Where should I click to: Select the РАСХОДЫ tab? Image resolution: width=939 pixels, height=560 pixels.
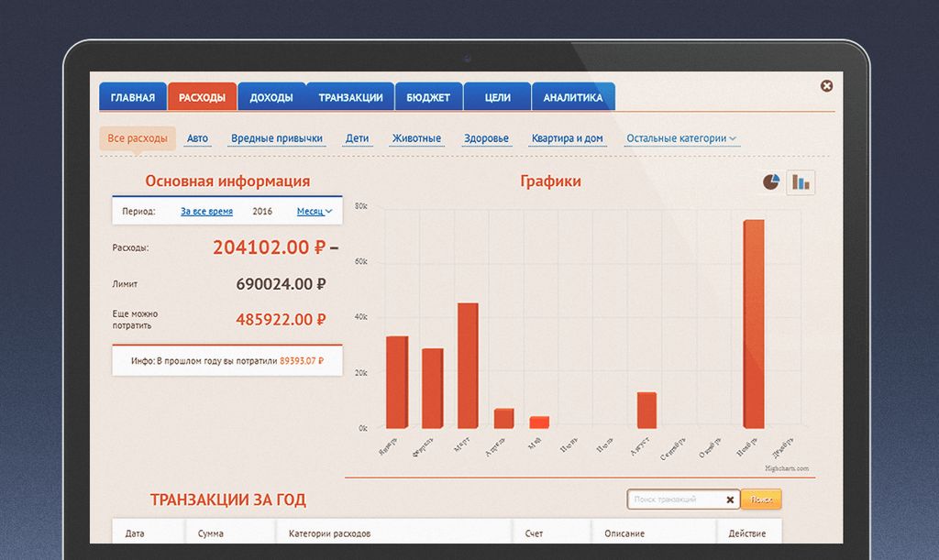point(203,97)
